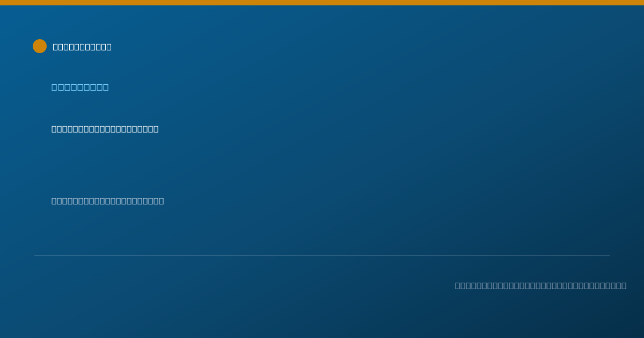644x338 pixels.
Task: Click the orange bar across the top edge
Action: (x=322, y=3)
